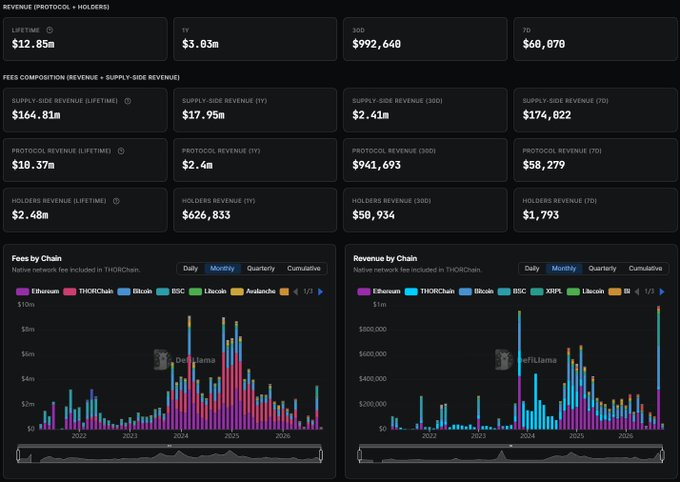Click the 1Y revenue value $3.03m
The height and width of the screenshot is (482, 680).
[200, 44]
